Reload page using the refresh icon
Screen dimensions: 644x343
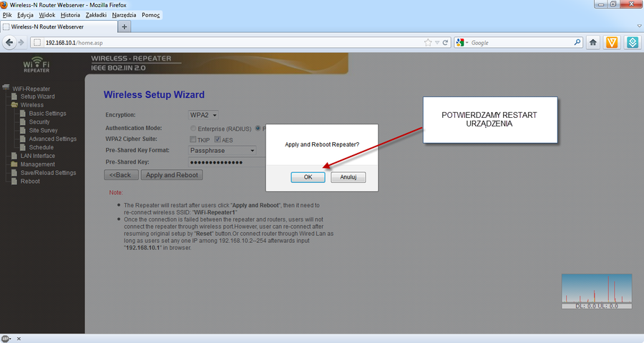[445, 43]
